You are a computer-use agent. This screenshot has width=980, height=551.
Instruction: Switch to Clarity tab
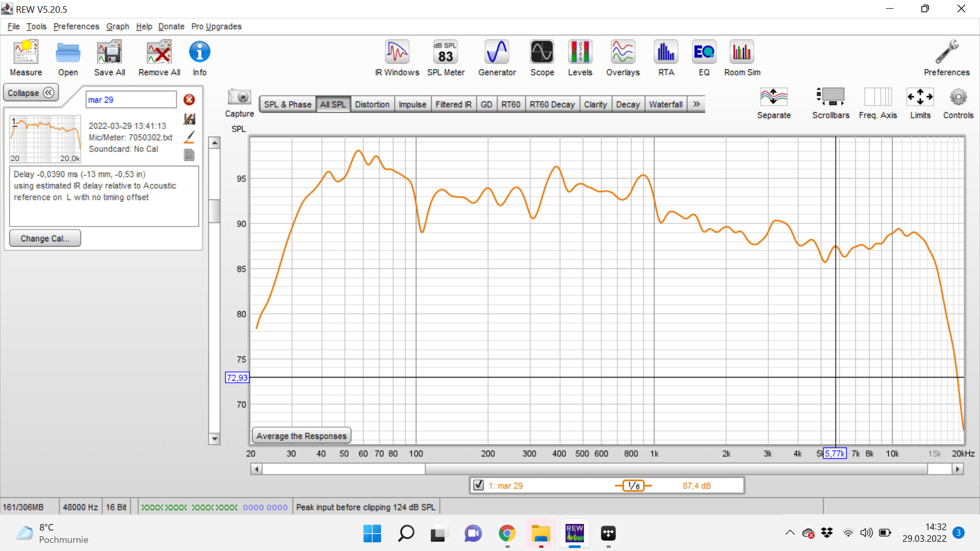pos(595,104)
